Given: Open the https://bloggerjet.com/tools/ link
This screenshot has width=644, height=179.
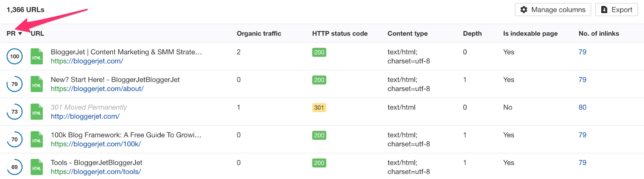Looking at the screenshot, I should click(x=96, y=172).
